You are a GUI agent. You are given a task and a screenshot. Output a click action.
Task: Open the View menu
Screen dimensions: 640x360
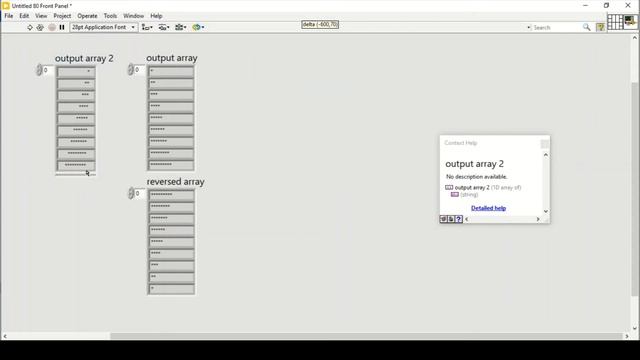click(41, 16)
